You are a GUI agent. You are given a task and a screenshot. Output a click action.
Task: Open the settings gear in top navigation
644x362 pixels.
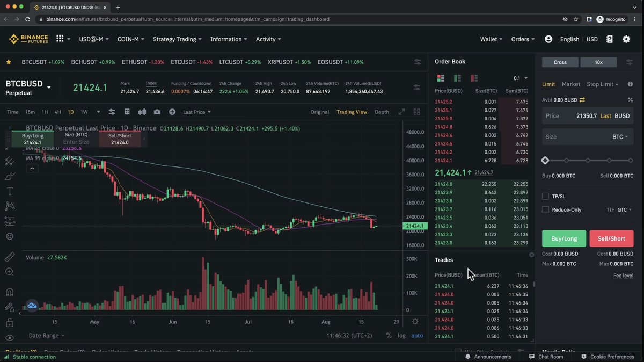626,39
